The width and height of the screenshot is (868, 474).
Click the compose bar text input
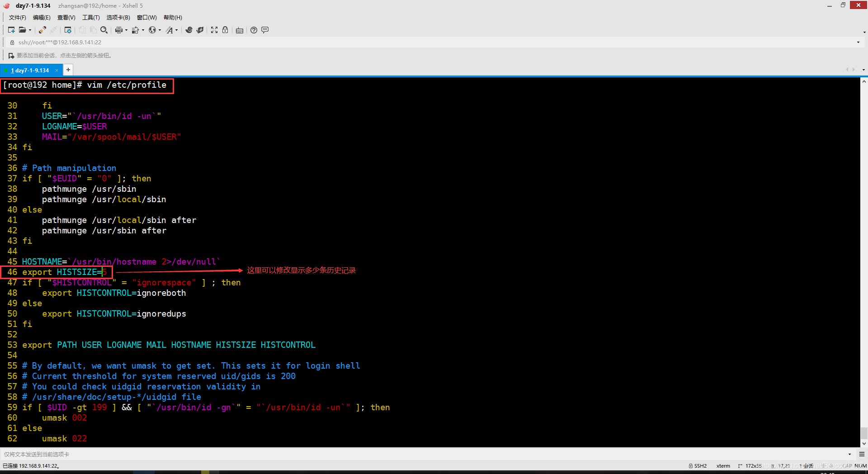(x=423, y=454)
